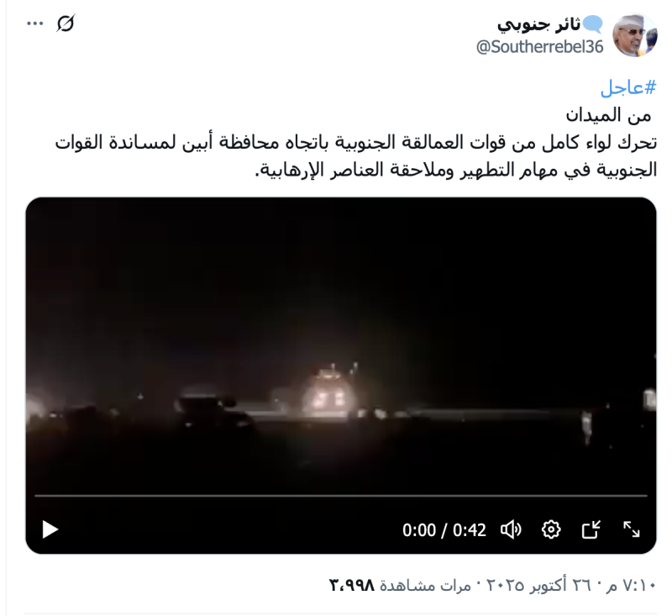Open the @Southerrebel36 handle link

tap(539, 47)
